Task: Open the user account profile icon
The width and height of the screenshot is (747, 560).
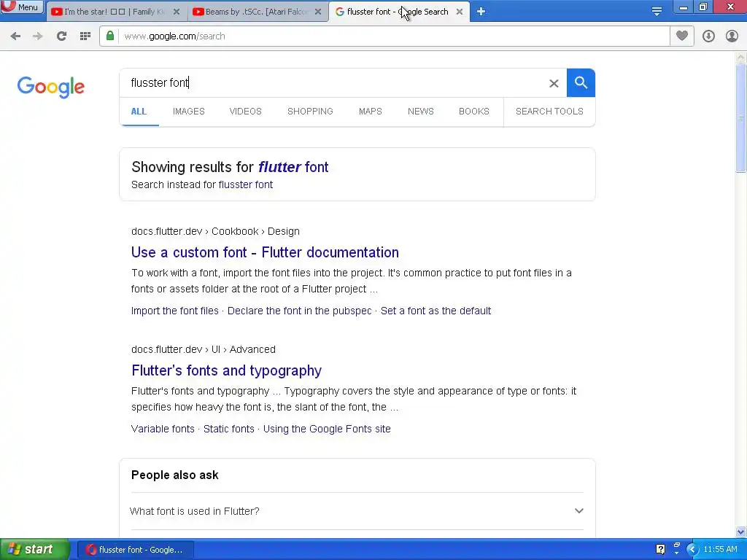Action: point(732,36)
